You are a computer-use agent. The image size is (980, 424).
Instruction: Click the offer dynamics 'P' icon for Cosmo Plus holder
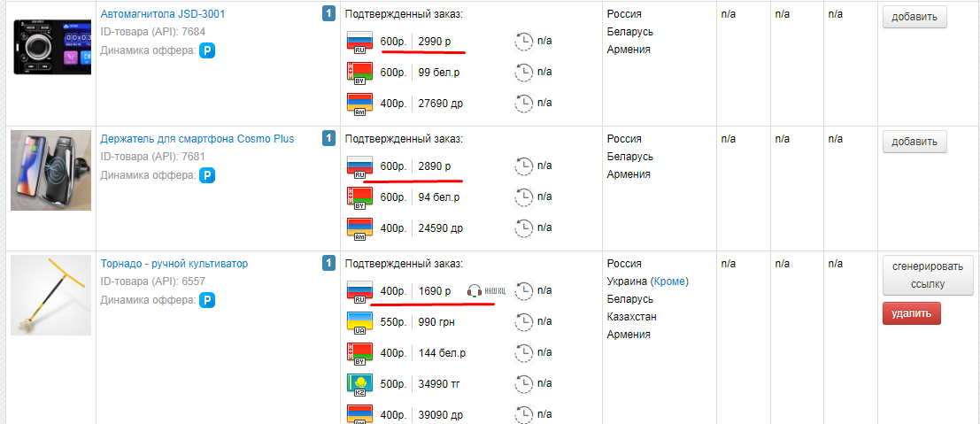(207, 176)
